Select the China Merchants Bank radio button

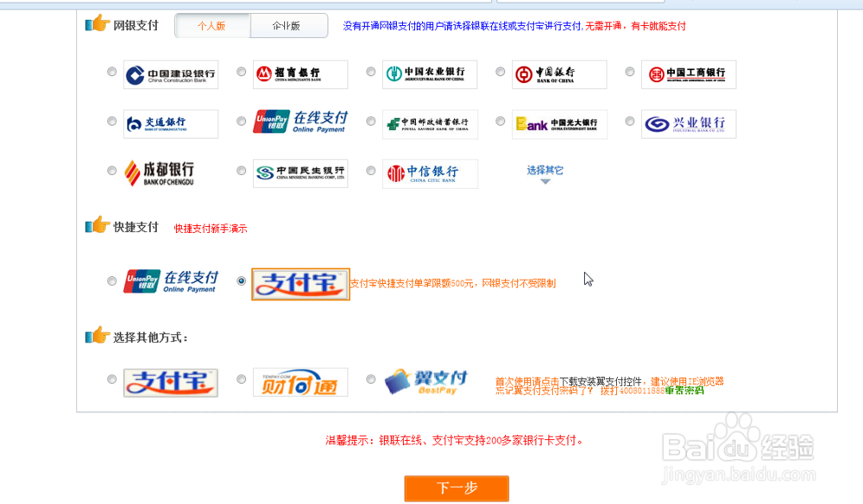coord(241,72)
